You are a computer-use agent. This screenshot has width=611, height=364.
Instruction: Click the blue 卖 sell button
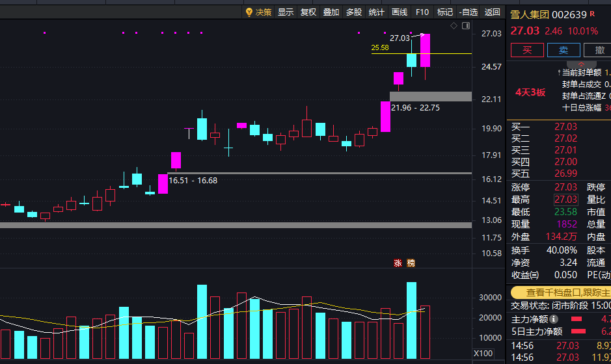pos(563,50)
